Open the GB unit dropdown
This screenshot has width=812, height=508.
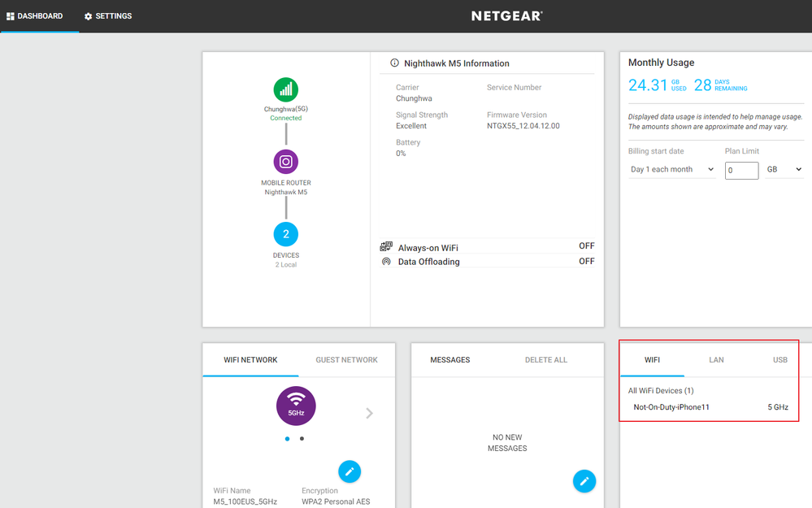tap(784, 169)
